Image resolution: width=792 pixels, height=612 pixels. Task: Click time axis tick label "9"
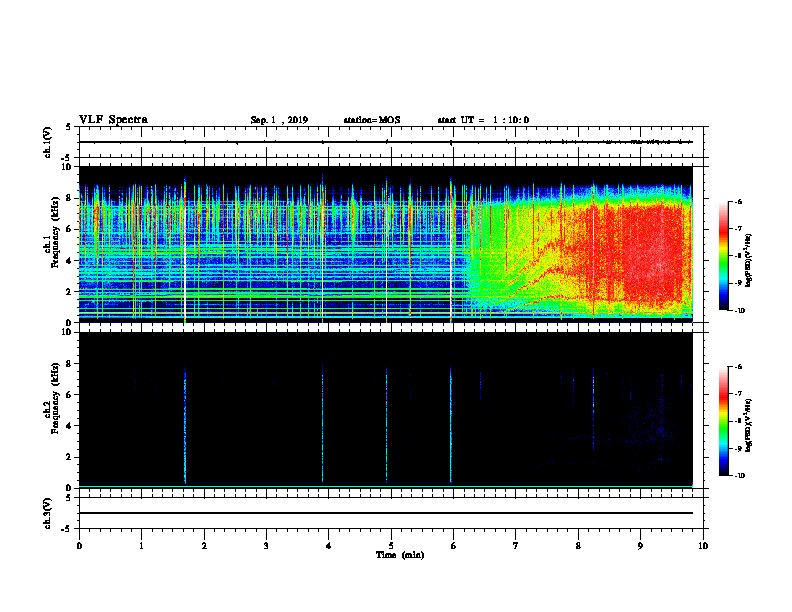pyautogui.click(x=640, y=546)
